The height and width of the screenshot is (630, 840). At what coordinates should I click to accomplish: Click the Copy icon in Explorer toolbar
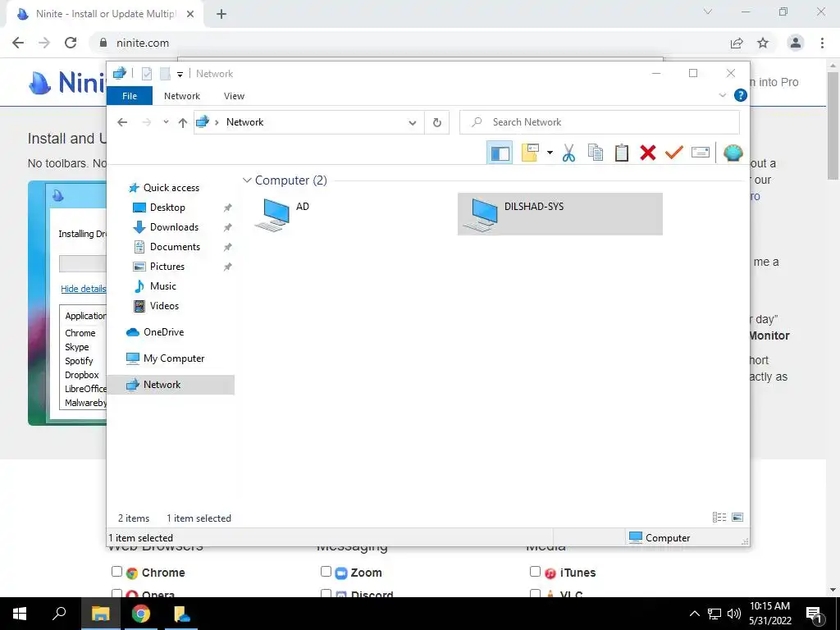[x=596, y=153]
